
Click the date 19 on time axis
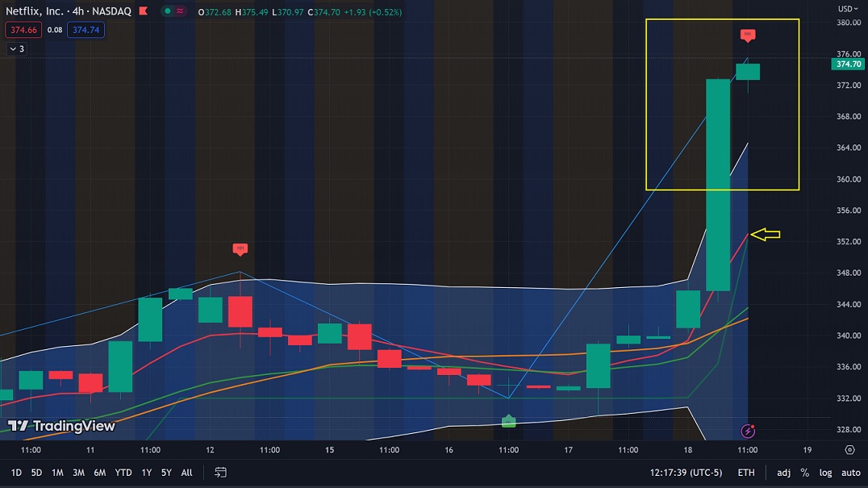click(x=807, y=450)
